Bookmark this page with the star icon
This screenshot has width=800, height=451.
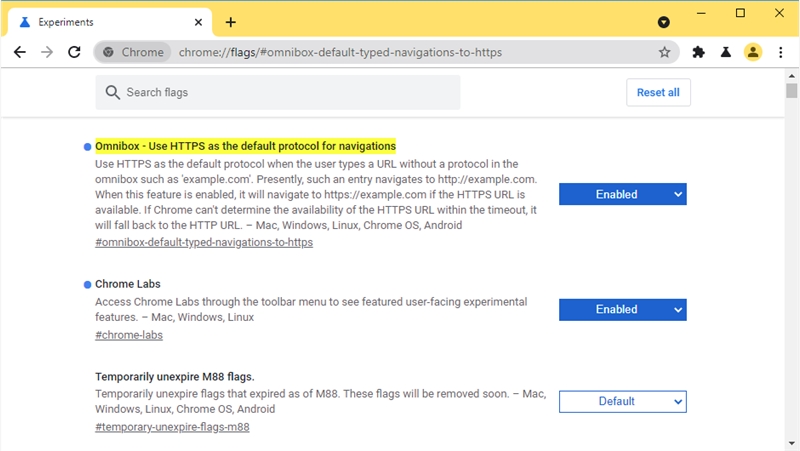tap(664, 52)
